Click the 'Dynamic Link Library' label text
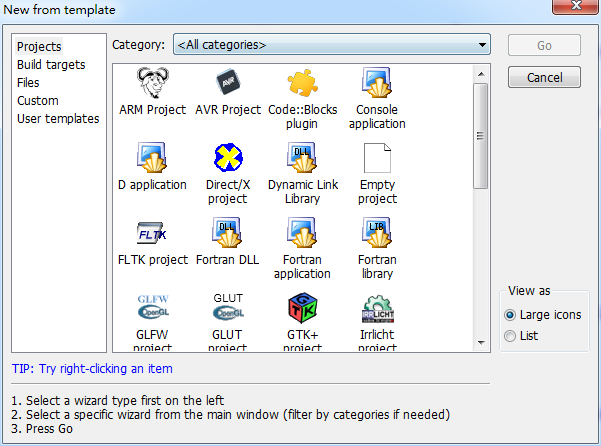This screenshot has height=446, width=601. (303, 192)
